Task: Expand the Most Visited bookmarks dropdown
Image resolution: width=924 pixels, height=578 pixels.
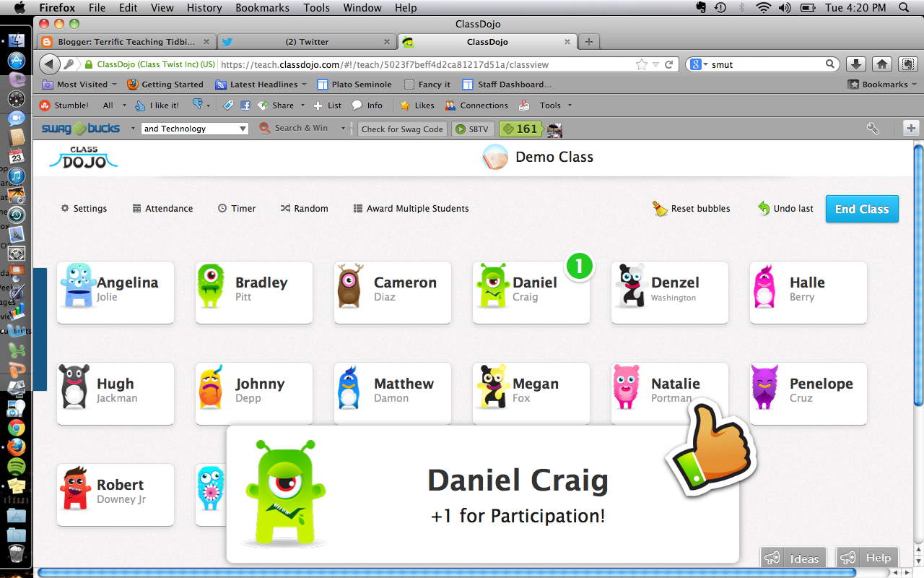Action: (79, 84)
